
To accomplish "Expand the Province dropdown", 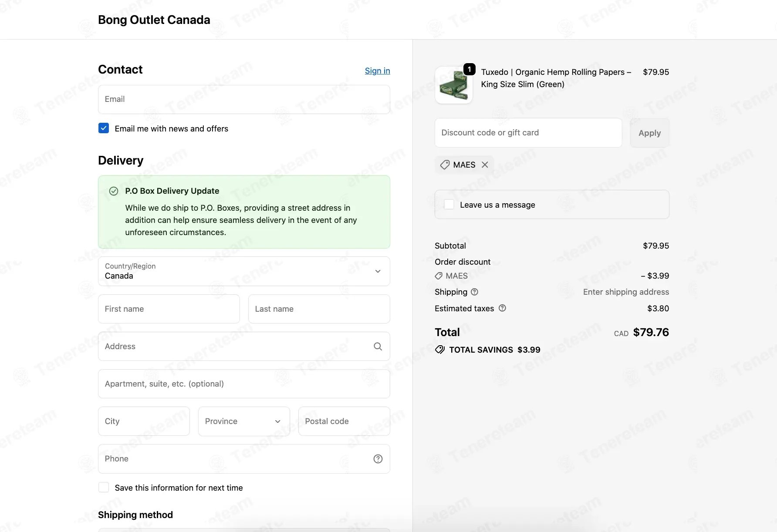I will tap(244, 421).
